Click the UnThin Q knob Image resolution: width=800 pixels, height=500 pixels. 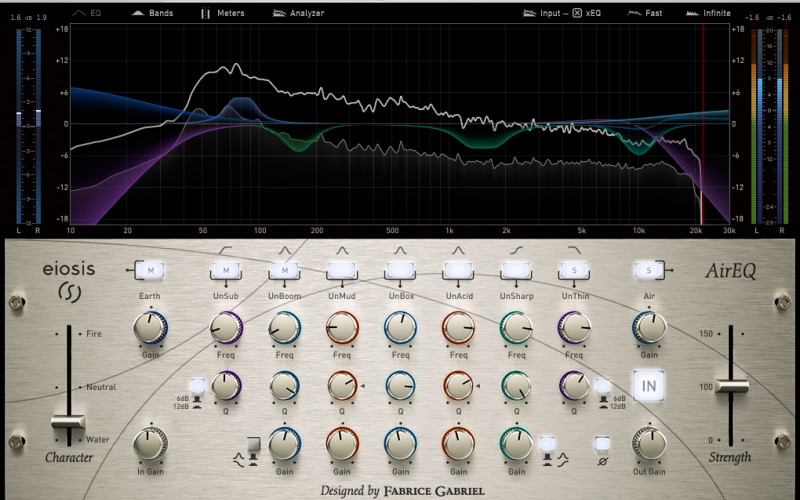tap(574, 386)
